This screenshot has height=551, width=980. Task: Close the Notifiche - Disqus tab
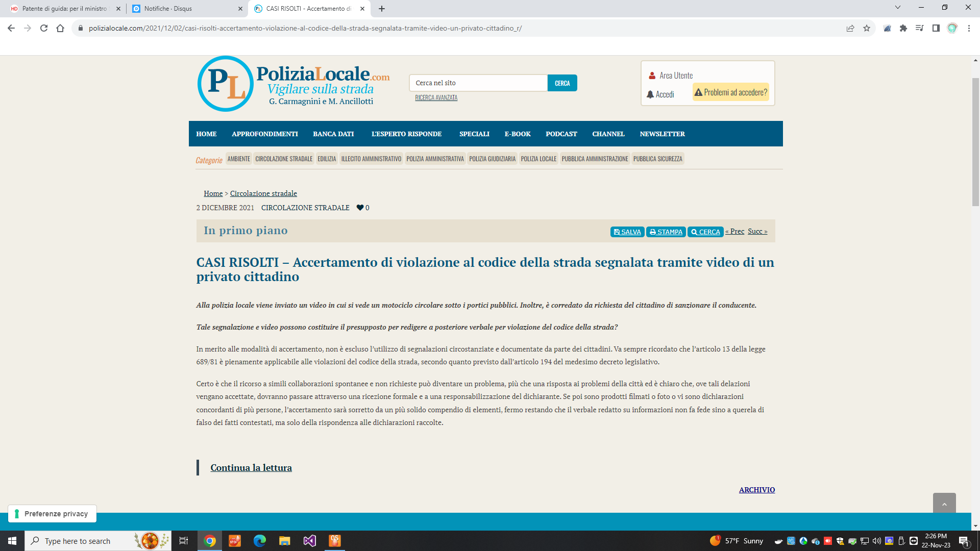coord(240,9)
